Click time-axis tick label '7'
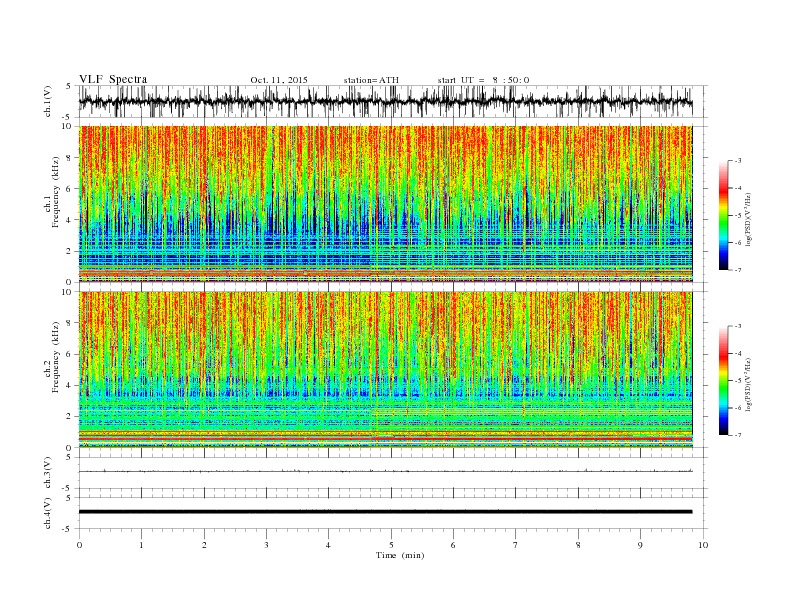792x612 pixels. click(516, 545)
